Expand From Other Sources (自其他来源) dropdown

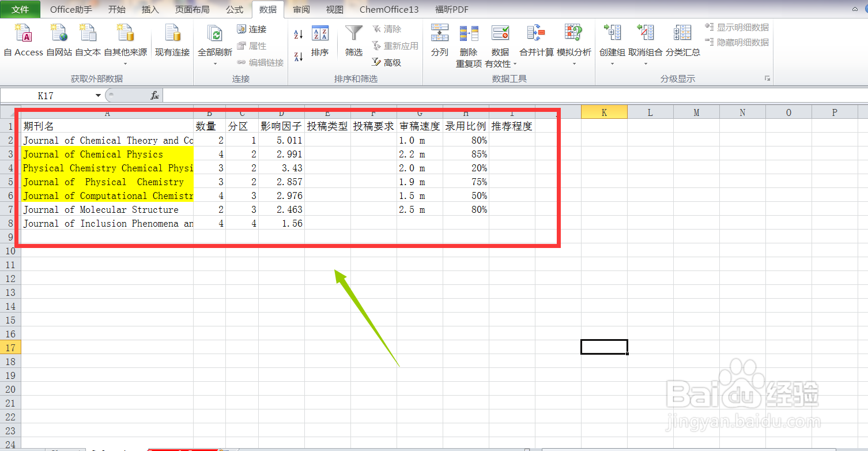[x=125, y=63]
